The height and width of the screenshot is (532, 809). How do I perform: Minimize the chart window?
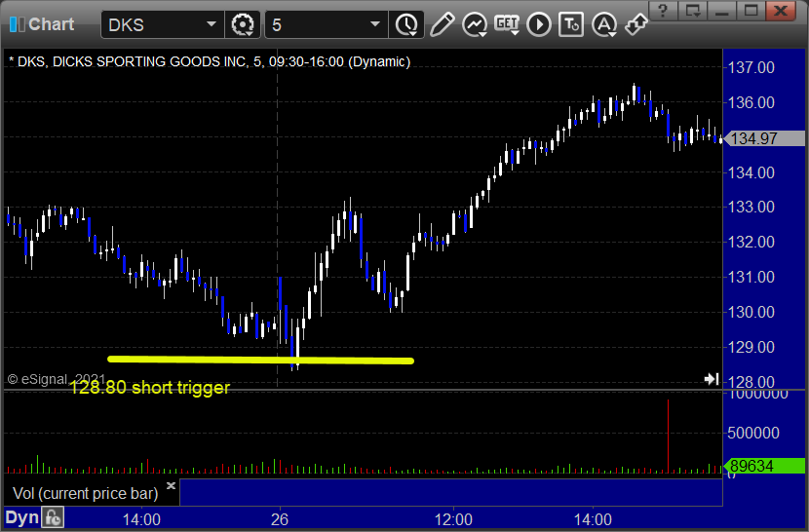pos(722,10)
